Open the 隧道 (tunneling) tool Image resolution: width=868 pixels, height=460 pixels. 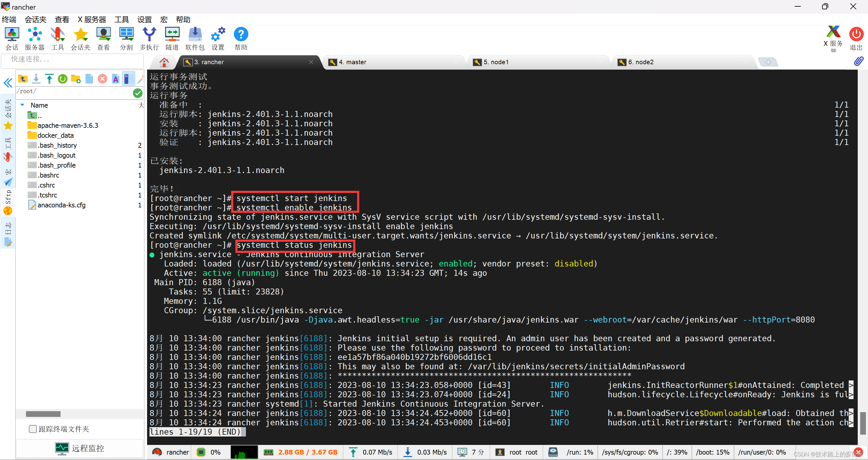[x=172, y=38]
